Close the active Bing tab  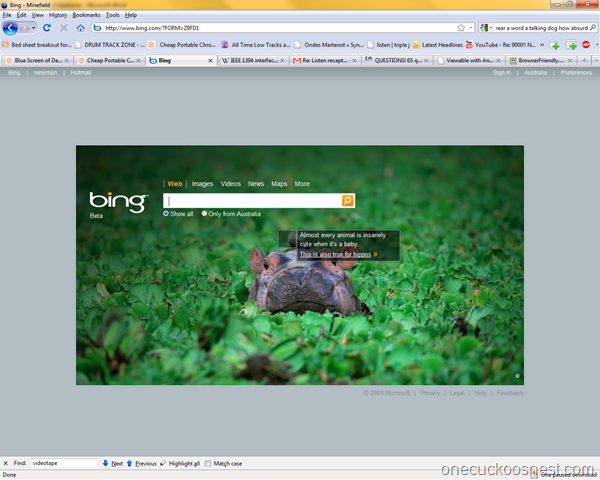(x=210, y=60)
